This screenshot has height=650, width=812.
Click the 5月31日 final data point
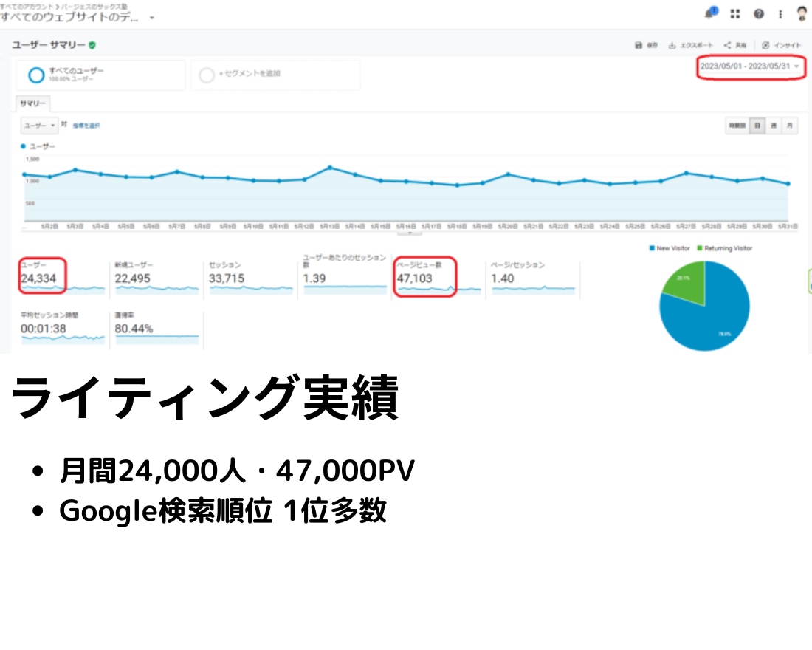[x=788, y=183]
